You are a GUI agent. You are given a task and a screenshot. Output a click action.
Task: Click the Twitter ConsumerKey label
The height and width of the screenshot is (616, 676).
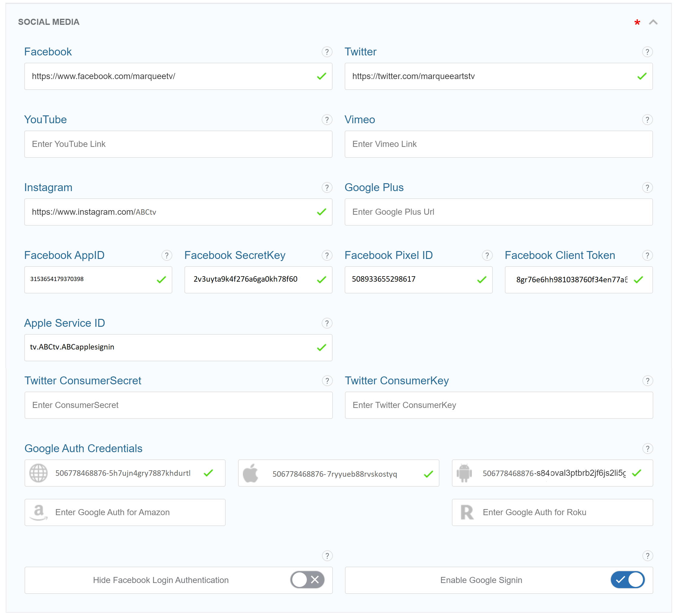click(397, 381)
